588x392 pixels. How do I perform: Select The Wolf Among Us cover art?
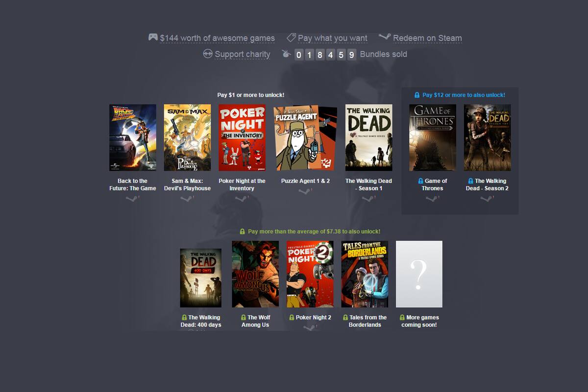(255, 274)
